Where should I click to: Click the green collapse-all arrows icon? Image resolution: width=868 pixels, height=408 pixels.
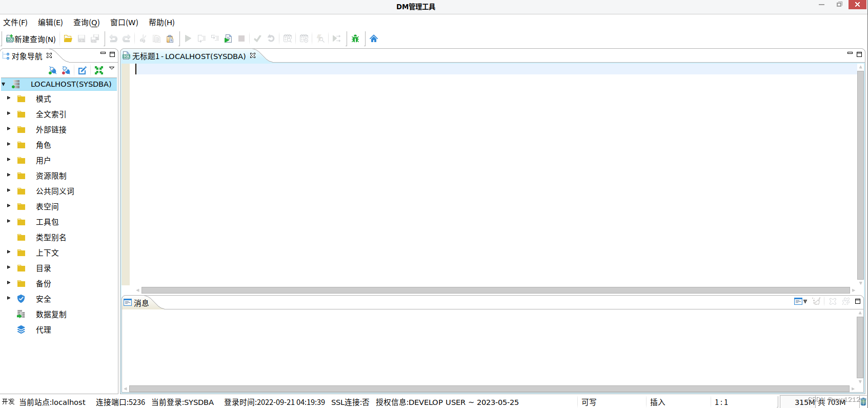[x=99, y=70]
